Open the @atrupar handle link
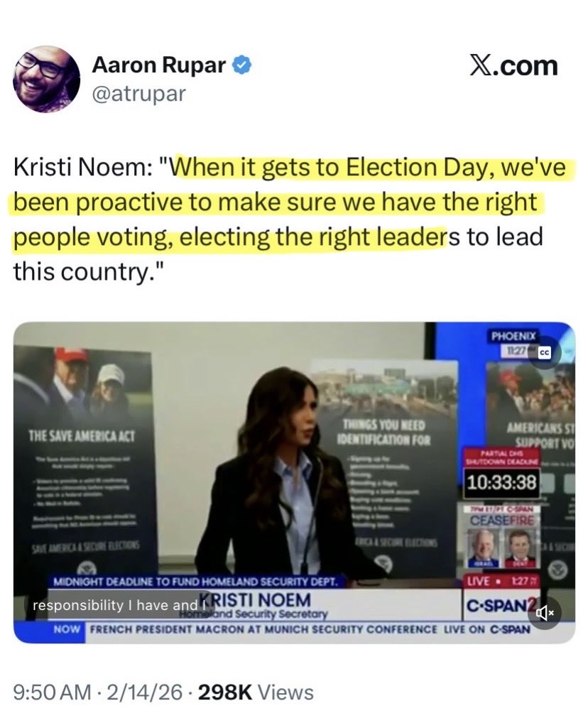The width and height of the screenshot is (588, 718). tap(138, 94)
